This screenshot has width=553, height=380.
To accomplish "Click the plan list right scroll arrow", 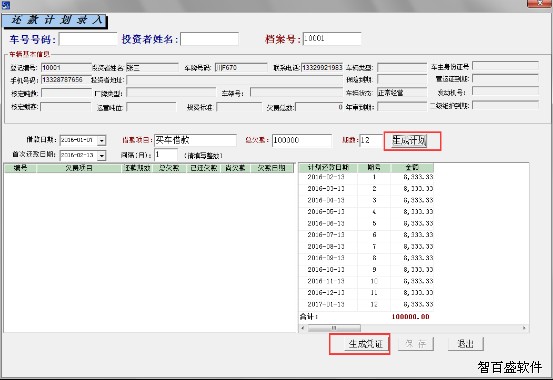I will 524,328.
